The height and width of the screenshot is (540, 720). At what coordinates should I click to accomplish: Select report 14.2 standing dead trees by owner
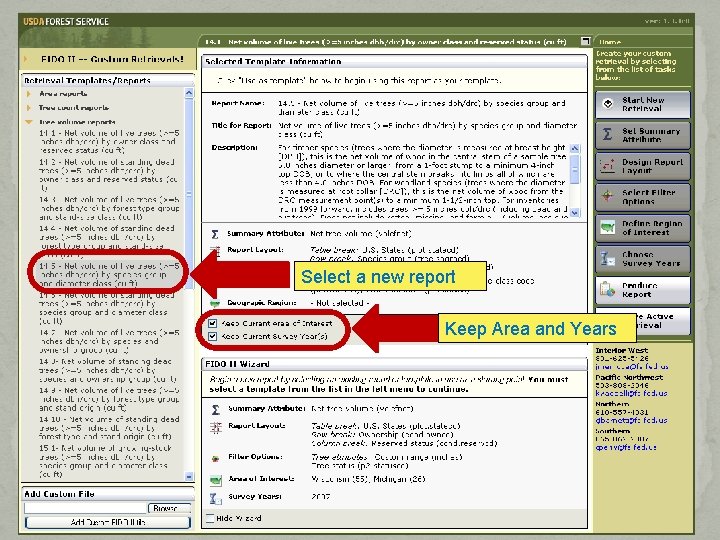coord(108,175)
